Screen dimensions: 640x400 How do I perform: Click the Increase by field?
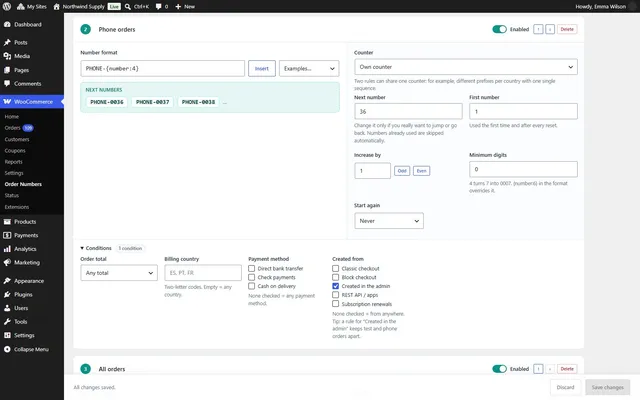point(372,171)
